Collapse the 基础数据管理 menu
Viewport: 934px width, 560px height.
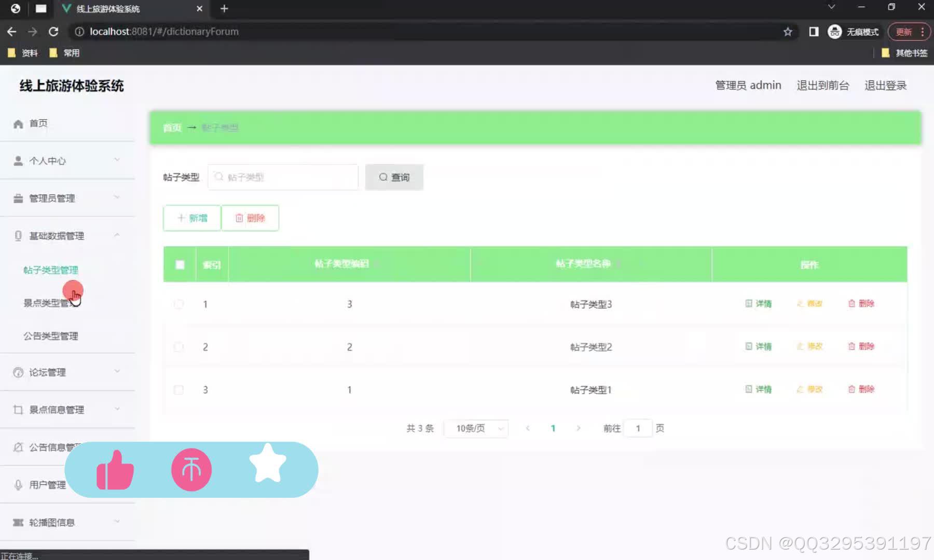point(67,236)
